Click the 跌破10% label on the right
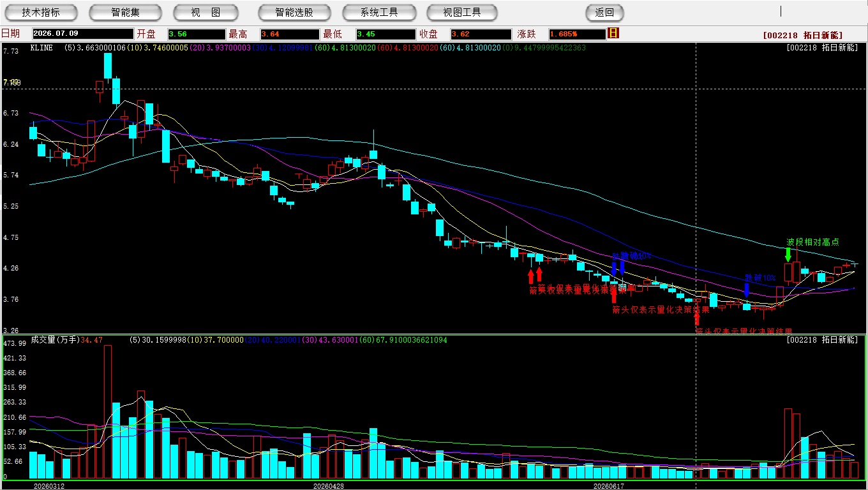This screenshot has height=490, width=868. [x=760, y=278]
